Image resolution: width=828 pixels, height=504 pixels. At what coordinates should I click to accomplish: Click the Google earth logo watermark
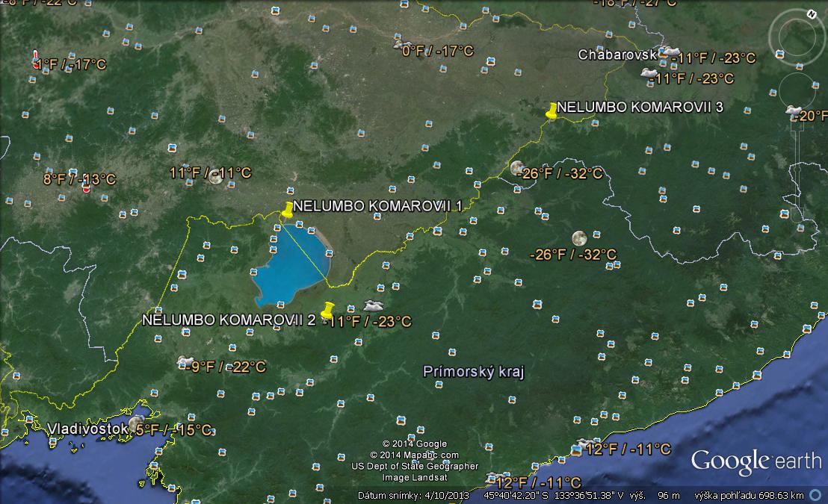(756, 461)
